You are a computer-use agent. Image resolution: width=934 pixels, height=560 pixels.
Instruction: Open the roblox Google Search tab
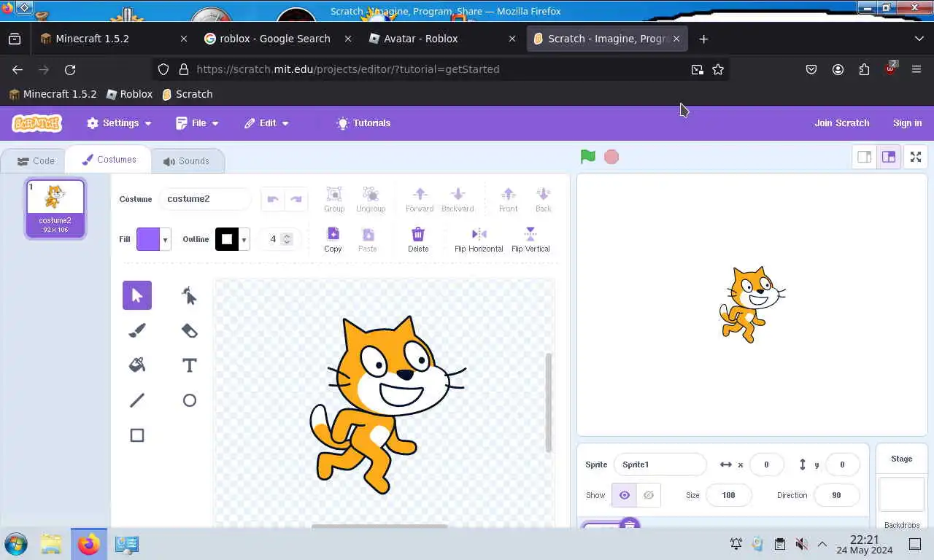[277, 39]
